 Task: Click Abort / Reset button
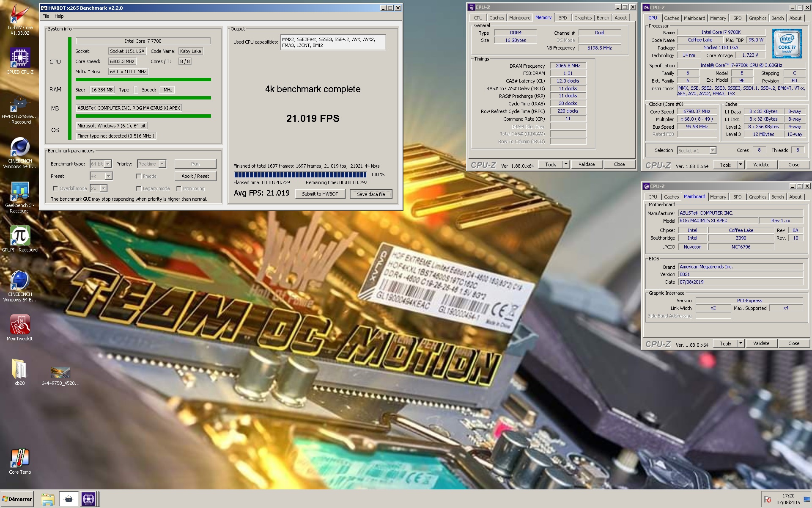195,176
